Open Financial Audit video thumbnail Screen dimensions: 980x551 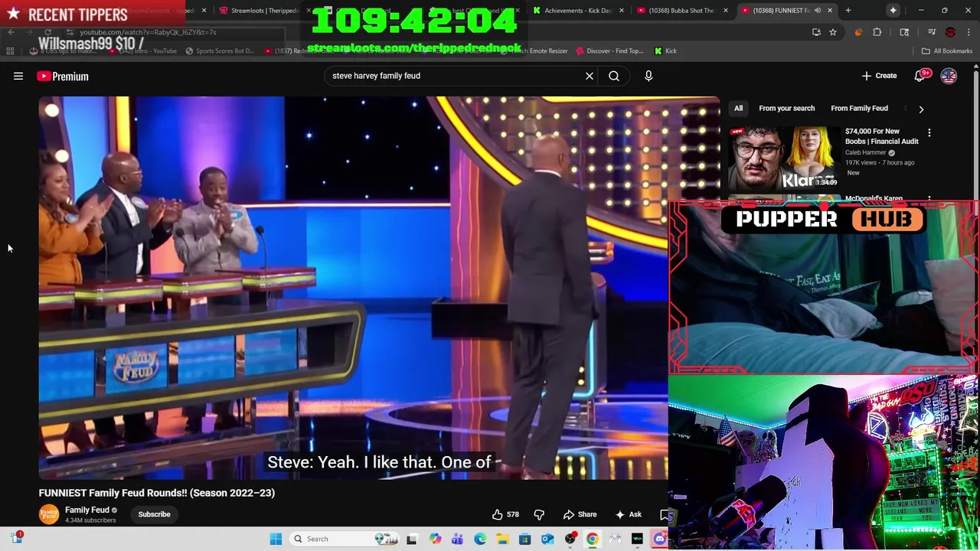[784, 158]
